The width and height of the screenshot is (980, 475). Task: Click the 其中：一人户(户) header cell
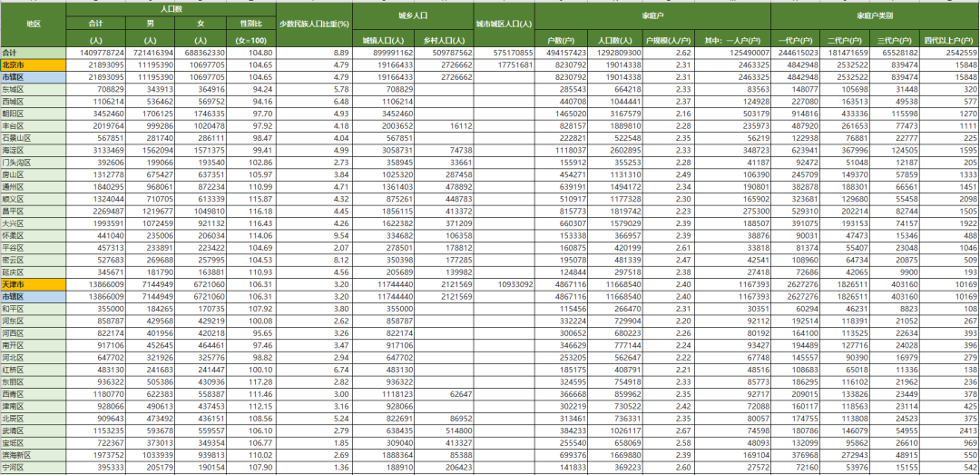point(732,41)
